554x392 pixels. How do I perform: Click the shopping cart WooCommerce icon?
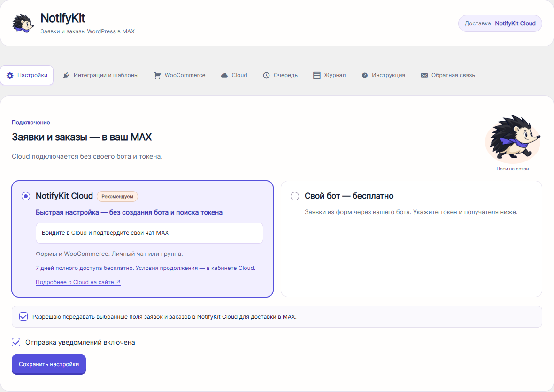pyautogui.click(x=157, y=75)
